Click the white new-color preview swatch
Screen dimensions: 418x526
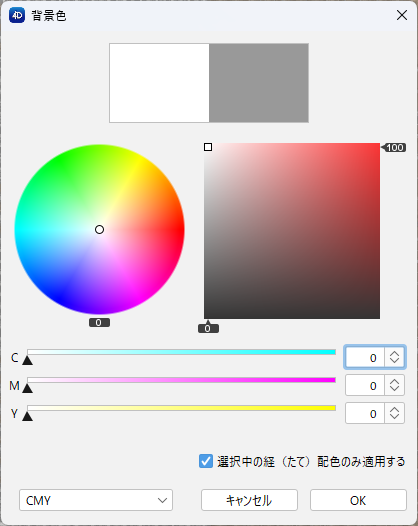click(x=159, y=83)
